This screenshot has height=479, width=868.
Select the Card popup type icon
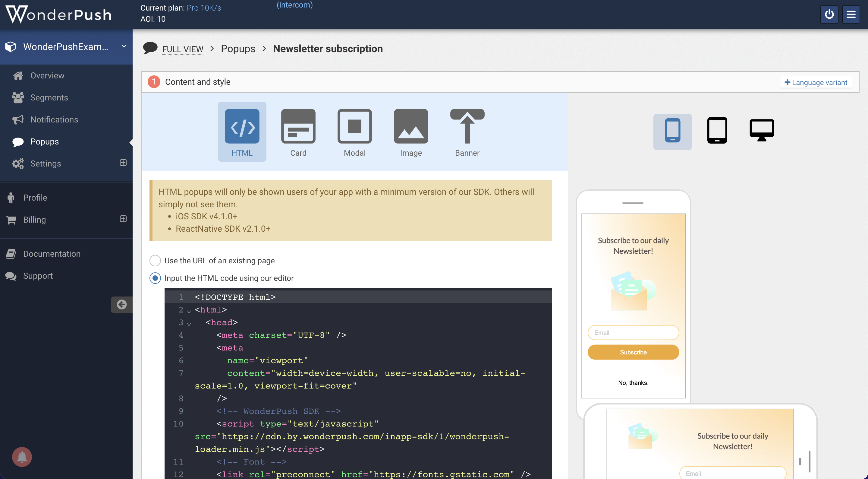[x=298, y=126]
